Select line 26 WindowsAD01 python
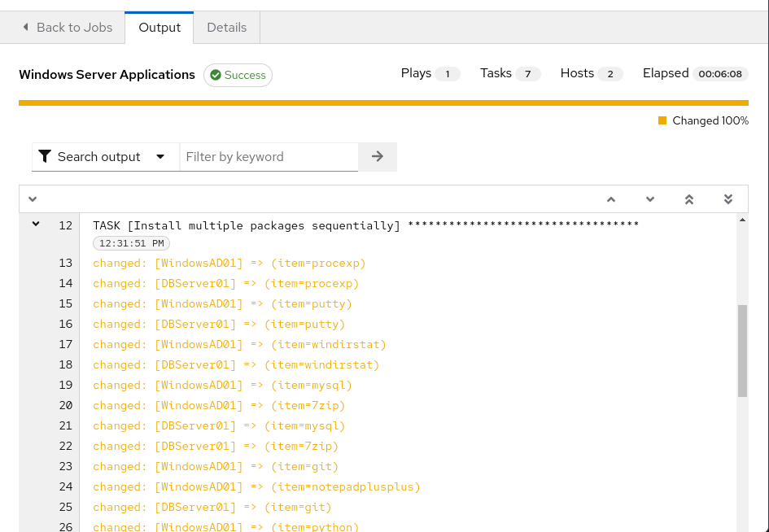Screen dimensions: 769x532 (226, 527)
